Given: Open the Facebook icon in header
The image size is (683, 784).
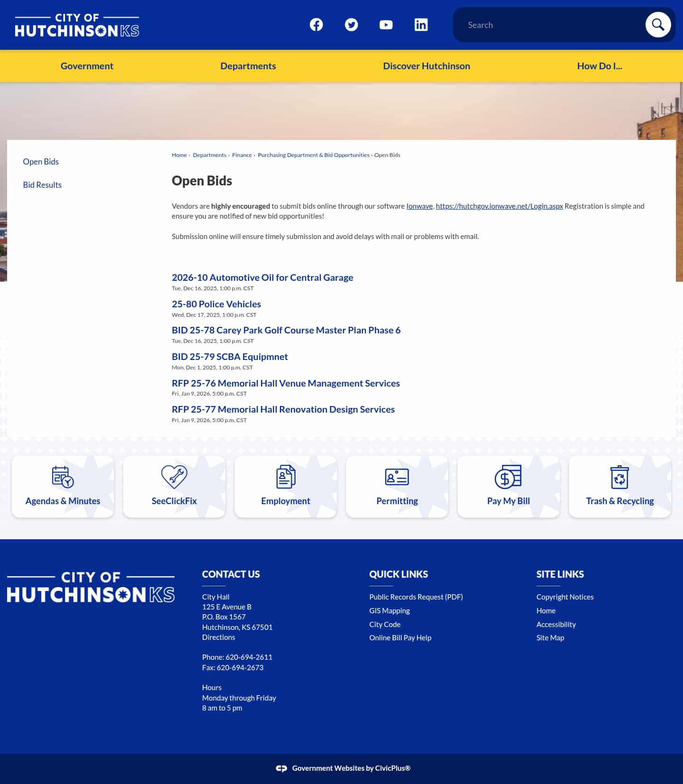Looking at the screenshot, I should coord(316,25).
